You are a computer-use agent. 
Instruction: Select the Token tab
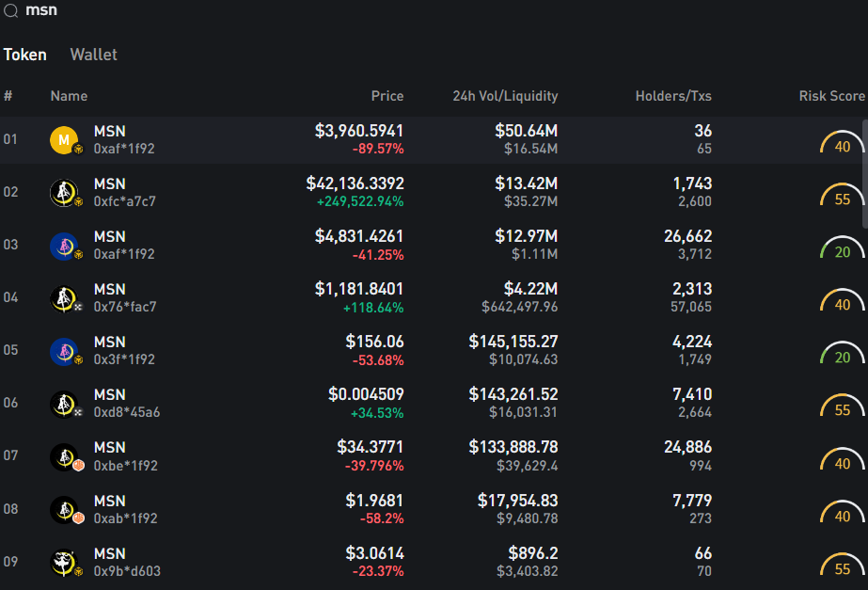coord(25,55)
